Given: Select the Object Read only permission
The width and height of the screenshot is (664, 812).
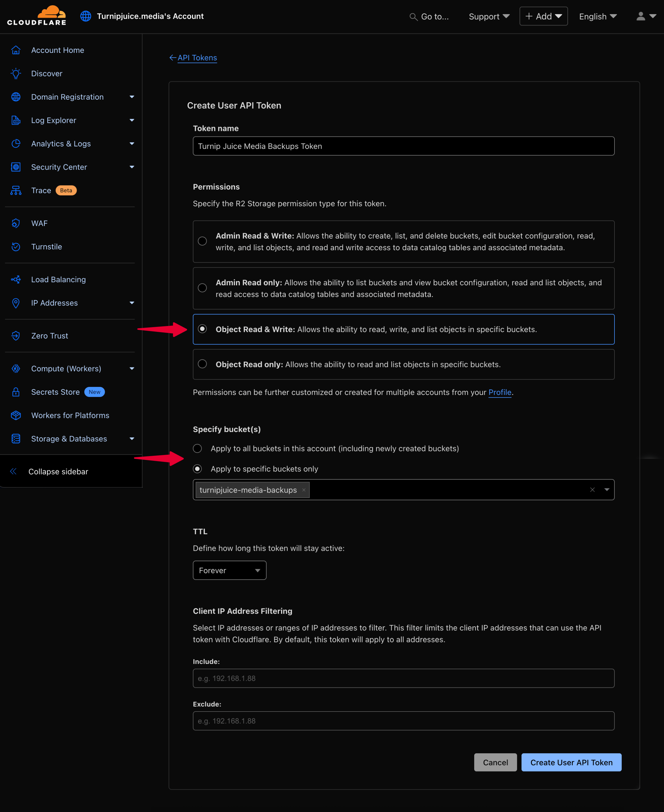Looking at the screenshot, I should point(202,364).
